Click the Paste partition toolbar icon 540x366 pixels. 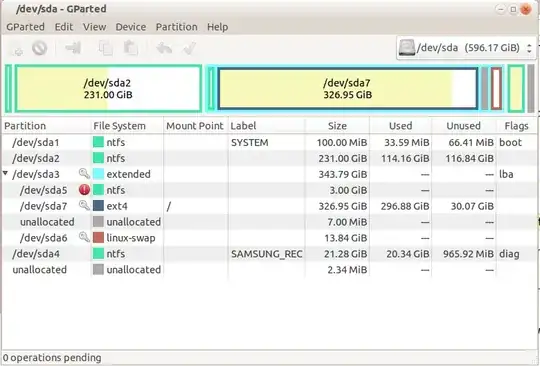131,48
